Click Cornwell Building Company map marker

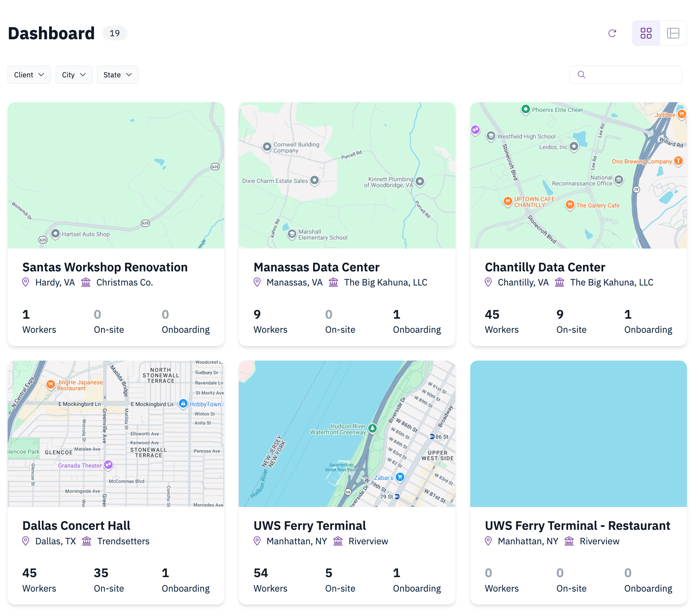tap(267, 146)
